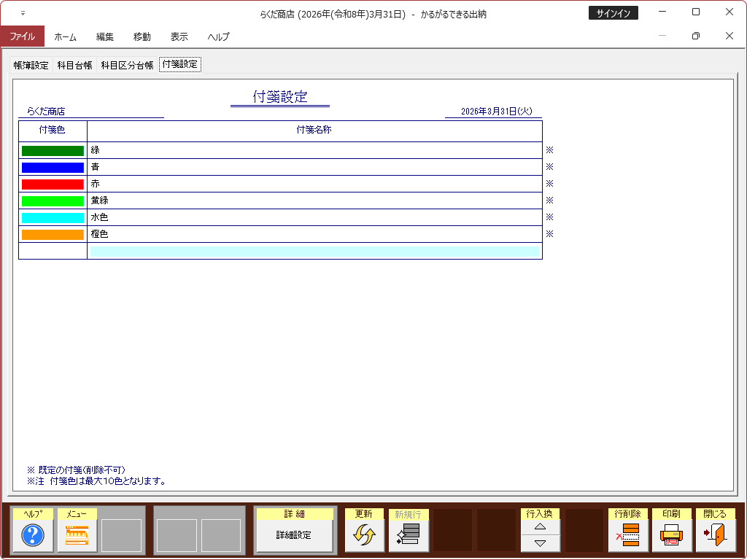
Task: Click the Print printer icon
Action: [671, 536]
